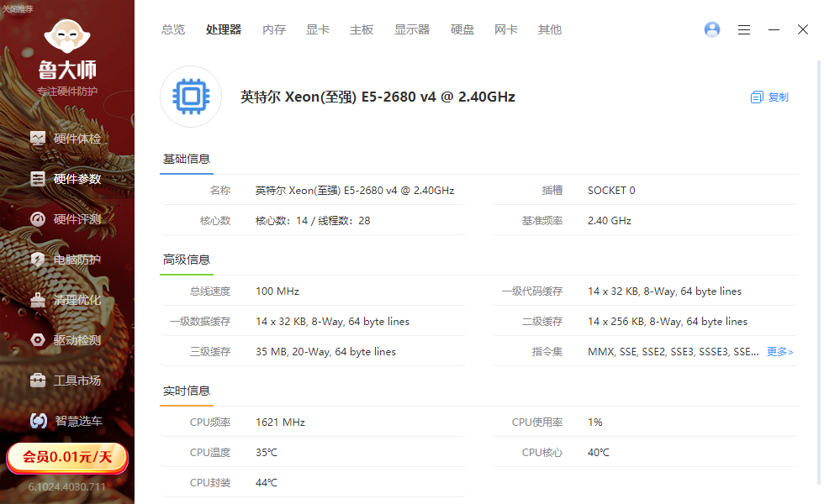Switch to the 总览 overview tab

pos(173,29)
